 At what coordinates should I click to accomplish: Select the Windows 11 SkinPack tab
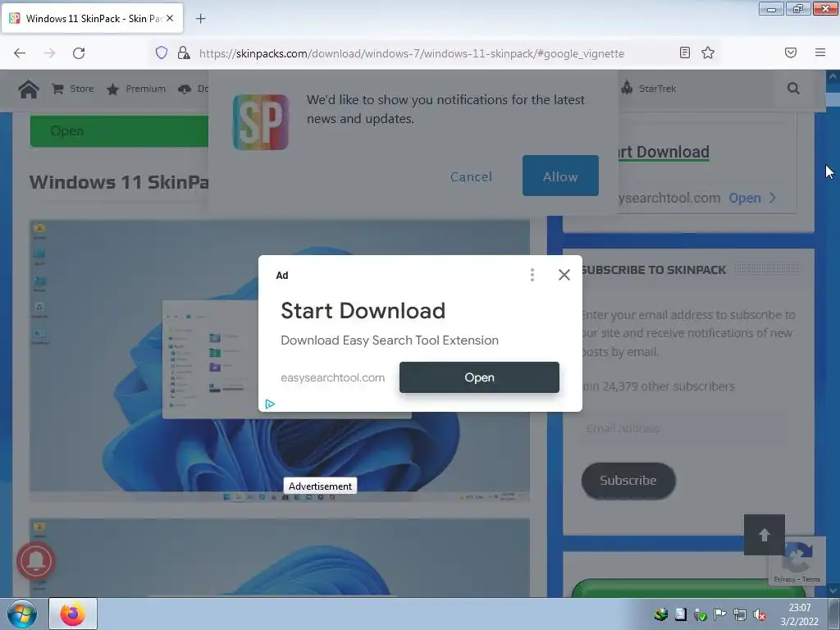pyautogui.click(x=92, y=19)
